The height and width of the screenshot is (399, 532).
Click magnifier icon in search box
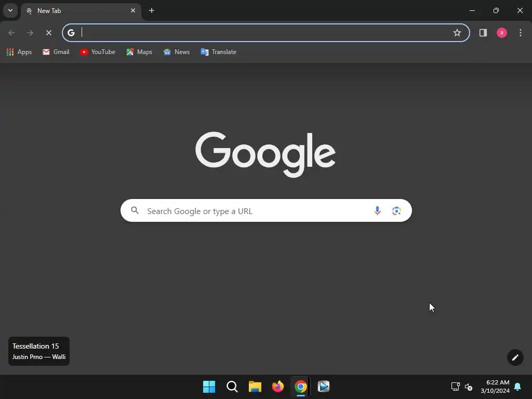coord(135,210)
